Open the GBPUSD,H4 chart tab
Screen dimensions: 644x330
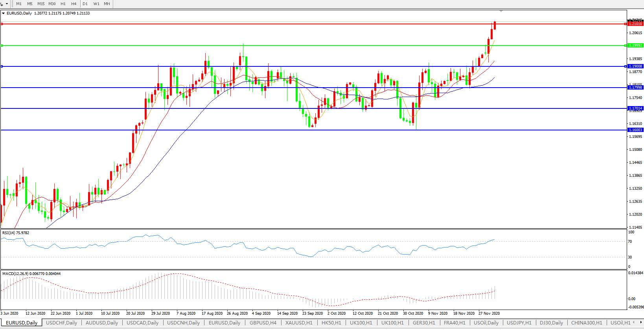[263, 323]
